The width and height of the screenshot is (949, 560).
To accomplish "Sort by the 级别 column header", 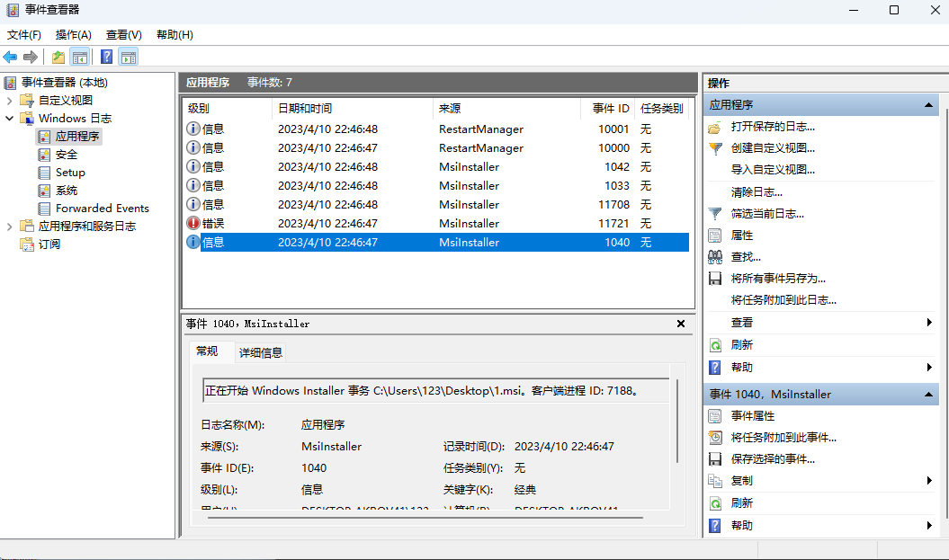I will click(228, 109).
